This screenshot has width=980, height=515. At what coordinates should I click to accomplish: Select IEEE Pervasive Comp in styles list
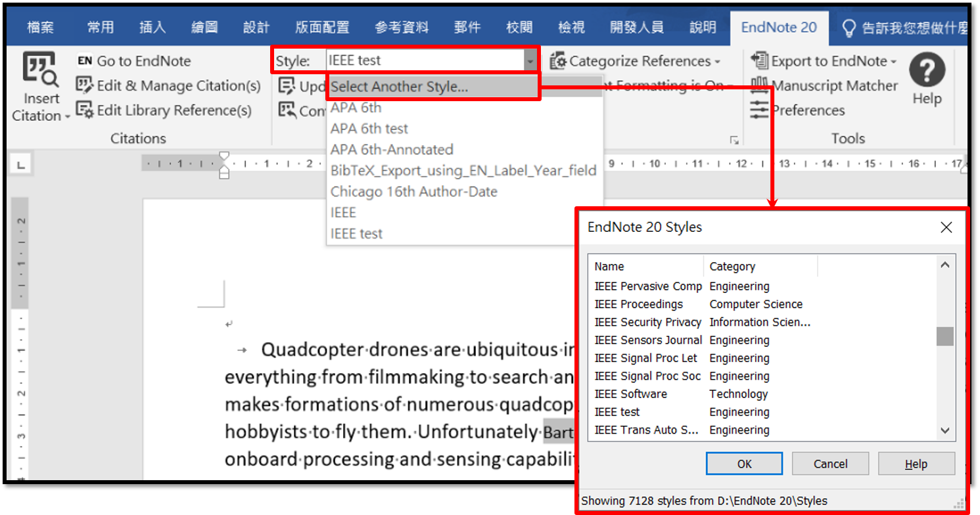[648, 286]
